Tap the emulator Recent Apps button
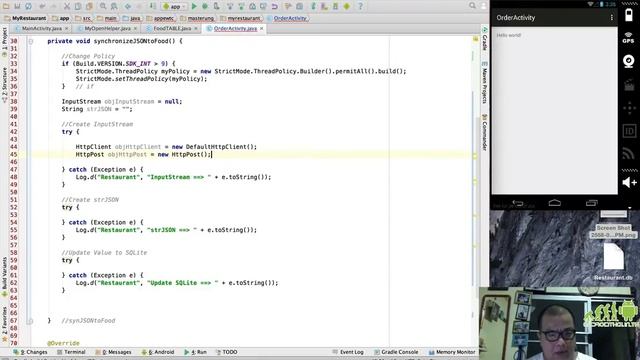 coord(591,203)
